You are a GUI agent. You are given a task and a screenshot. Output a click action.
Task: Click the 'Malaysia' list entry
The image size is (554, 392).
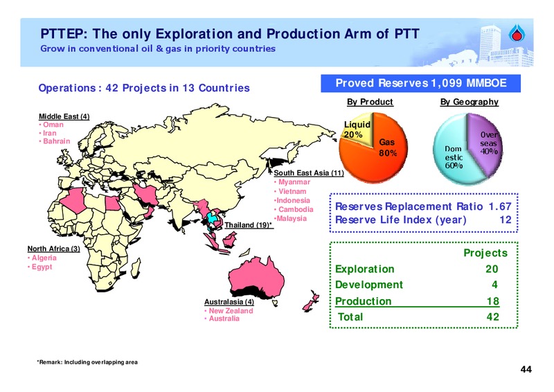[x=290, y=218]
